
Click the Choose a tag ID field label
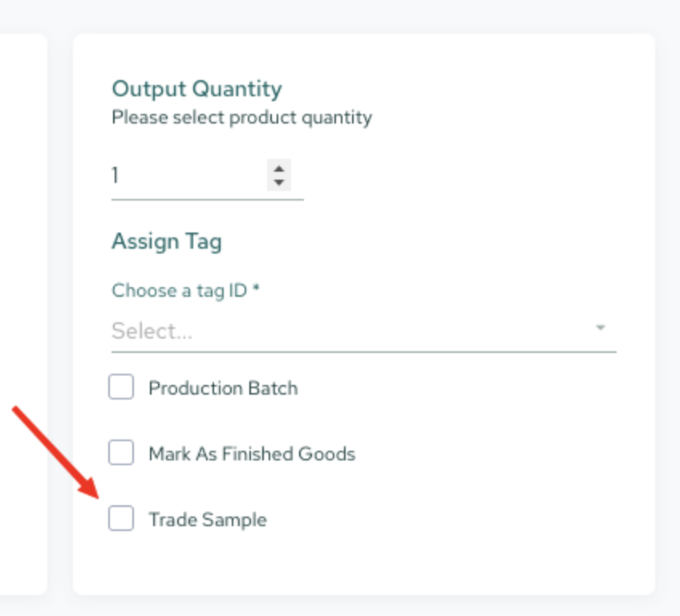[185, 290]
